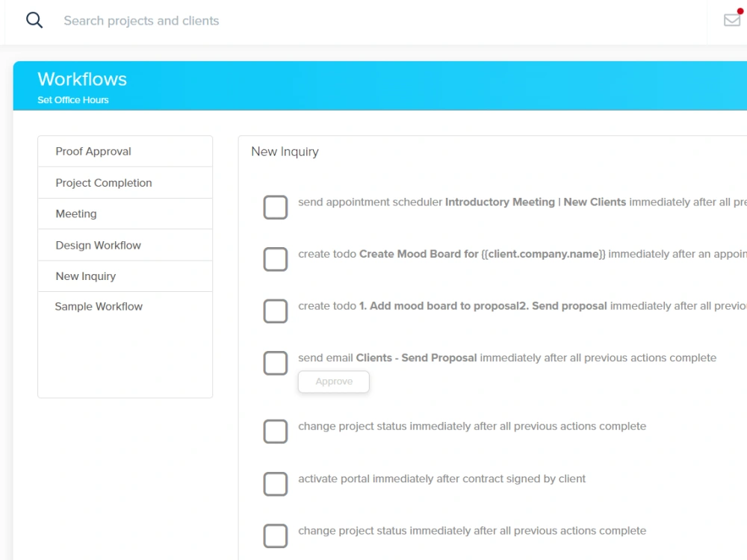Check the Add mood board to proposal step
Image resolution: width=747 pixels, height=560 pixels.
[x=276, y=311]
